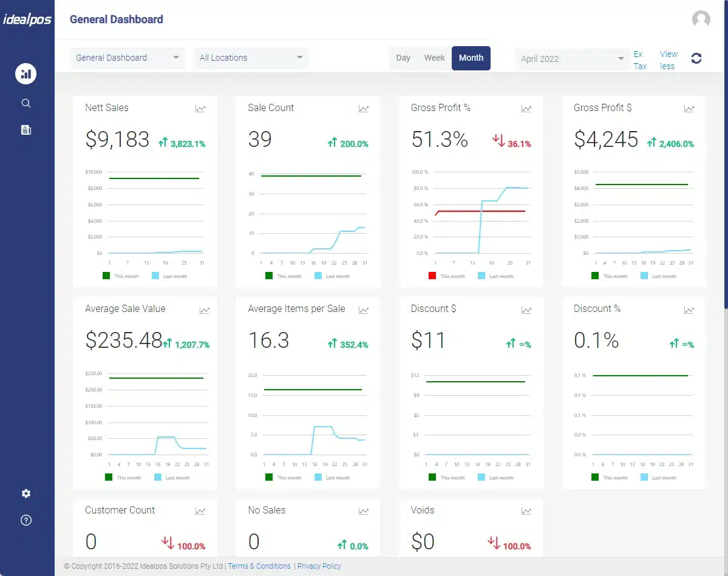Switch to the Week view tab
This screenshot has width=728, height=576.
coord(434,58)
